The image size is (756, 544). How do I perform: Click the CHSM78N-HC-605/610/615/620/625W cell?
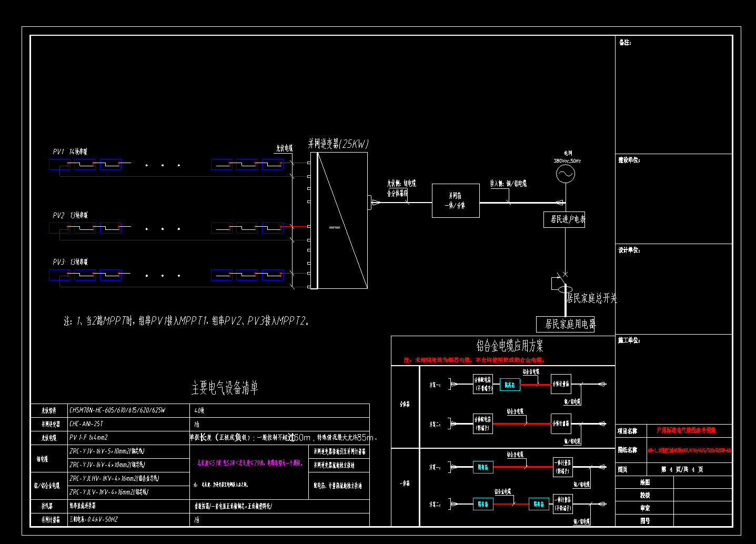(x=129, y=410)
